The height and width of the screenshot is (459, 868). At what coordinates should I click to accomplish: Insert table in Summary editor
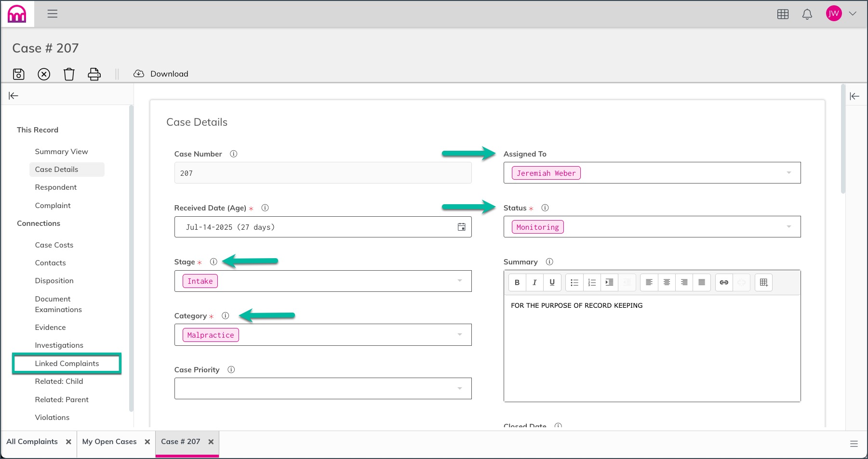pyautogui.click(x=764, y=283)
